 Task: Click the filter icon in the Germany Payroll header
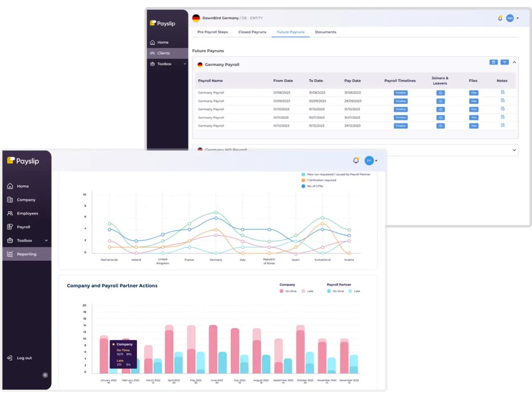[x=505, y=63]
